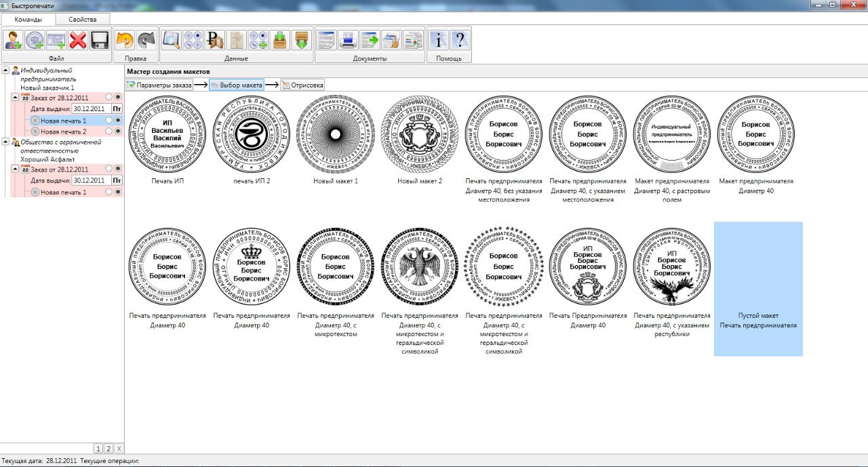Collapse the Индивидуальный предприниматель customer node

pyautogui.click(x=5, y=70)
